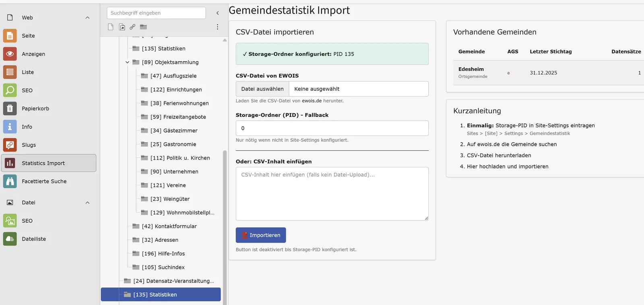Click folder icon of [23] Weingüter

[x=144, y=199]
